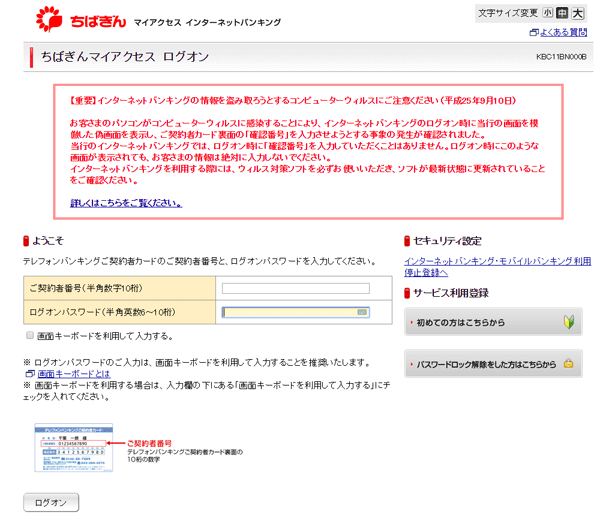Click red ご契約者番号 caption near card image
Viewport: 600px width, 521px height.
click(149, 443)
